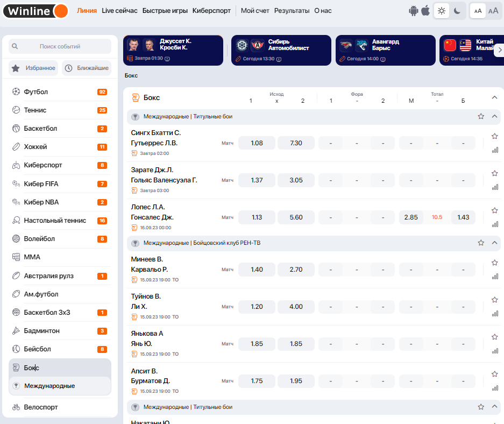This screenshot has height=424, width=504.
Task: Focus the Поиск событий search field
Action: click(x=60, y=46)
